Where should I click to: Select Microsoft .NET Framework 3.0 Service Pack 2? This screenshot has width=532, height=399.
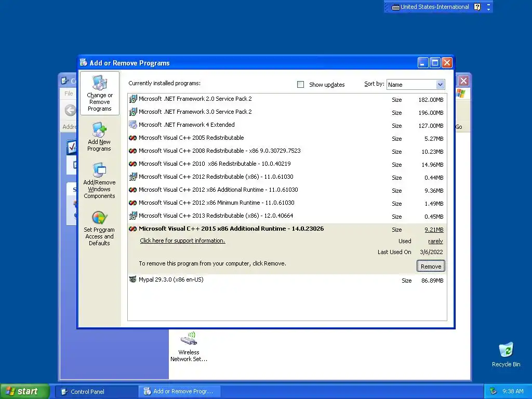coord(287,112)
